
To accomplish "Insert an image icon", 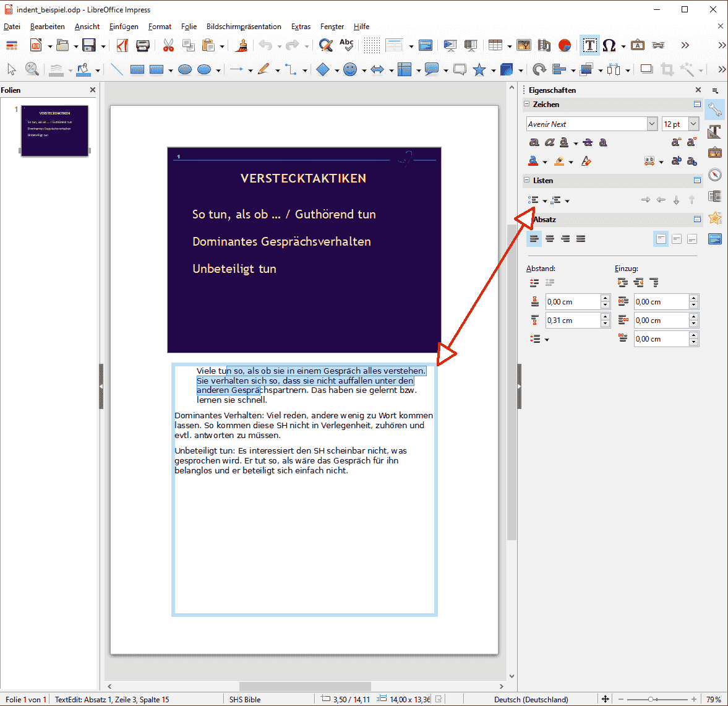I will (x=524, y=45).
